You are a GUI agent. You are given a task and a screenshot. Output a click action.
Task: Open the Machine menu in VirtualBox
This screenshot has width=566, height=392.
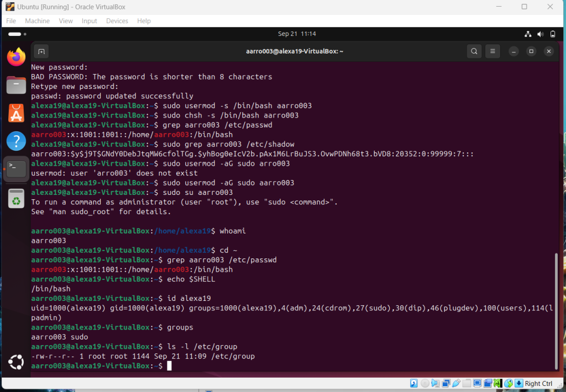tap(37, 21)
